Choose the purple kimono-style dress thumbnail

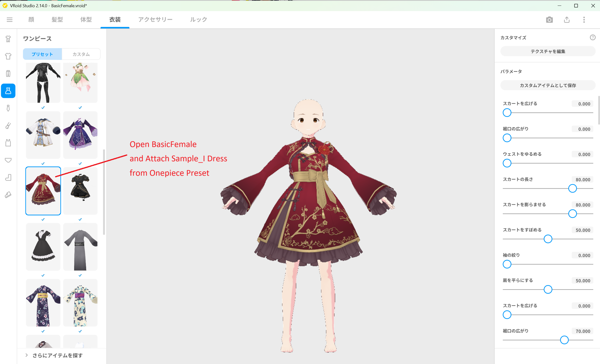(x=80, y=135)
